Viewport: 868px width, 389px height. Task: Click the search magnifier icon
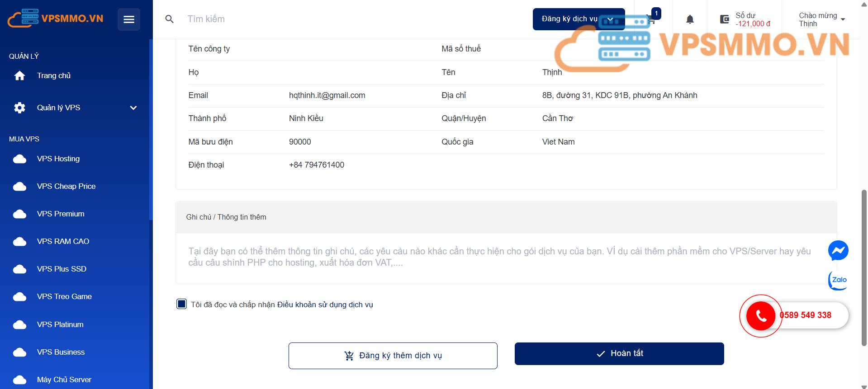click(170, 19)
